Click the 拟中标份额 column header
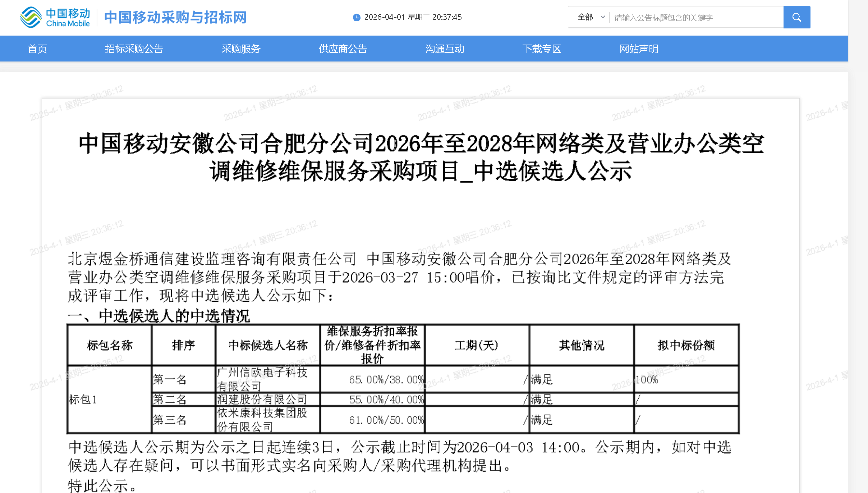The image size is (868, 493). click(686, 345)
